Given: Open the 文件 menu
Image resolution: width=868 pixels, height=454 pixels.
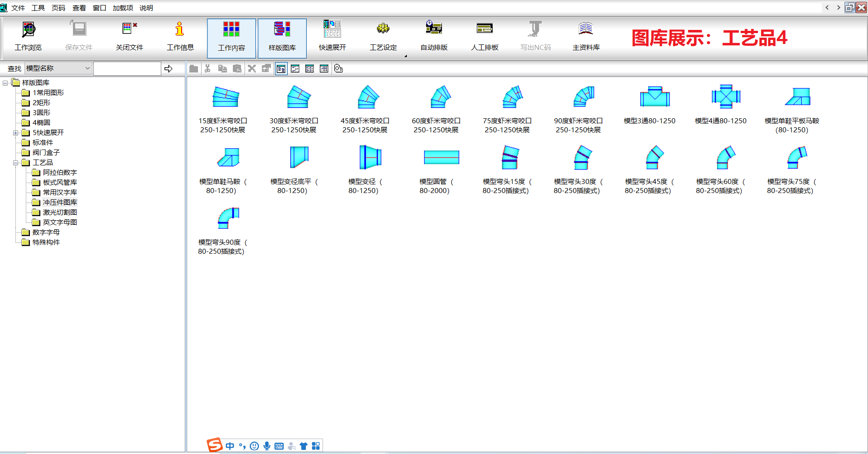Looking at the screenshot, I should pyautogui.click(x=18, y=8).
